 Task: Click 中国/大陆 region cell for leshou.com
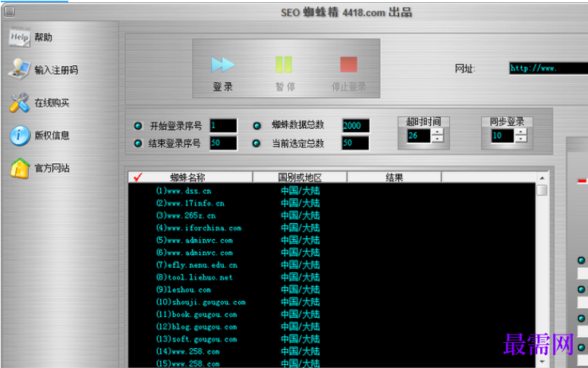300,290
